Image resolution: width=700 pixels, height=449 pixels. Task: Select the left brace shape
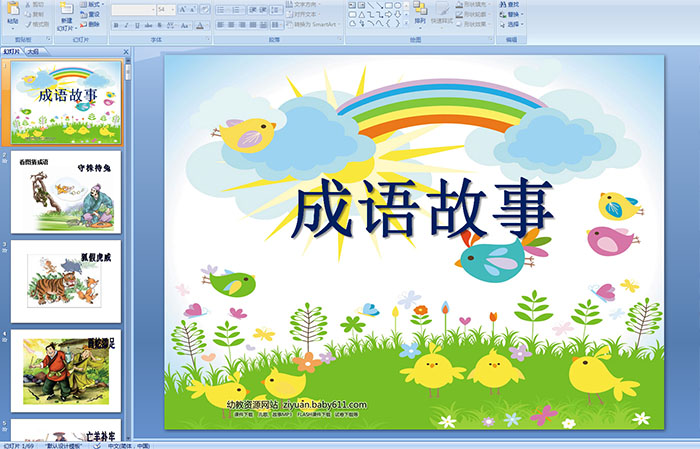(x=388, y=23)
